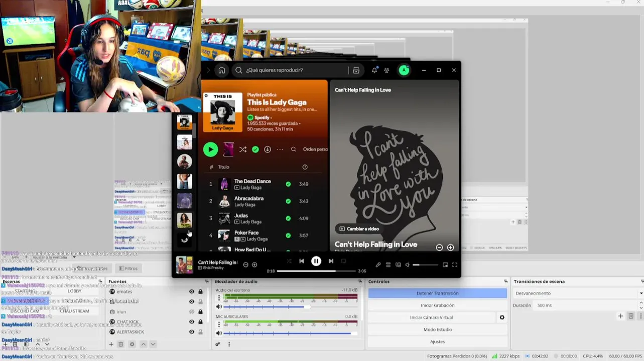
Task: Open Elvis Presley artist link in player
Action: (x=213, y=268)
